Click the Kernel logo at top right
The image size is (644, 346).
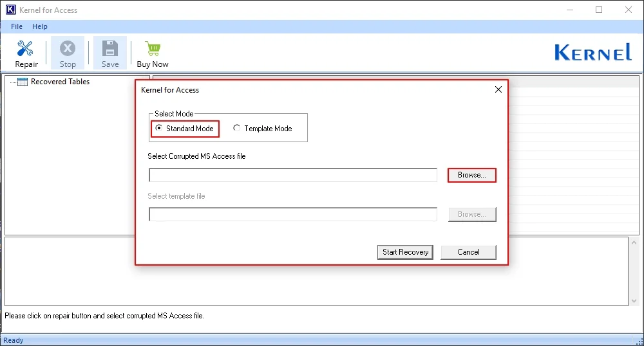(x=592, y=52)
